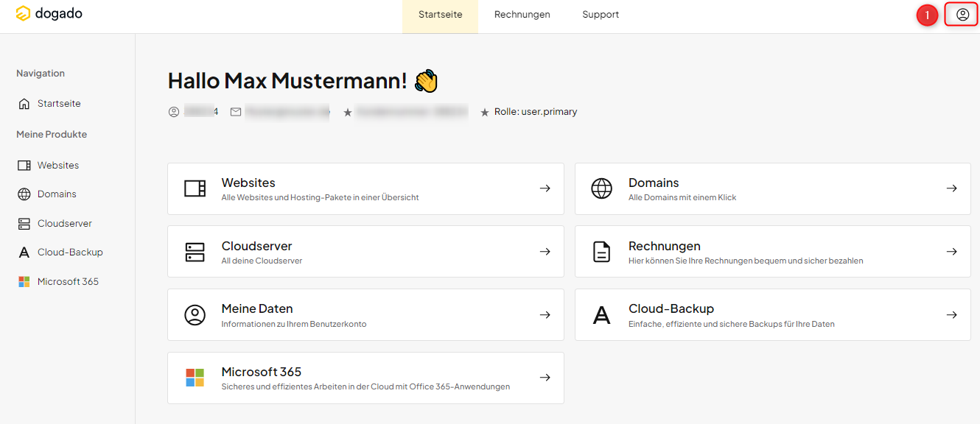Image resolution: width=980 pixels, height=424 pixels.
Task: Select the Startseite tab in top bar
Action: tap(440, 15)
